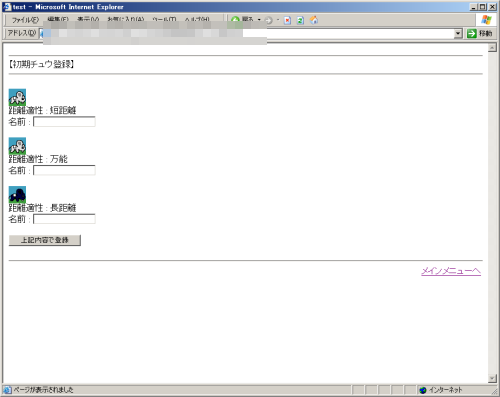Click the all-round (万能) mouse image
This screenshot has height=397, width=500.
[17, 146]
